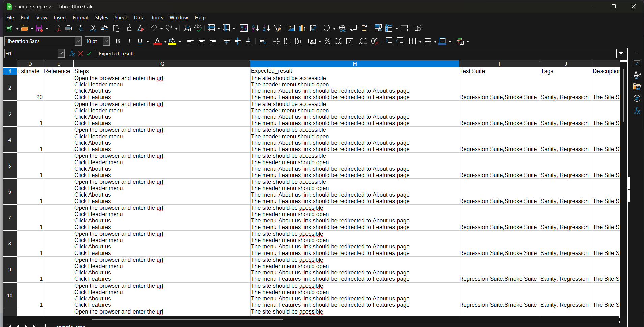
Task: Click the Export as PDF icon
Action: [x=57, y=28]
